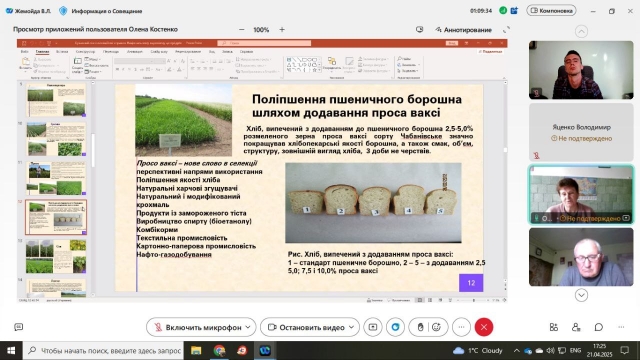This screenshot has height=360, width=640.
Task: Open the Вставка tab in PowerPoint ribbon
Action: (x=62, y=52)
